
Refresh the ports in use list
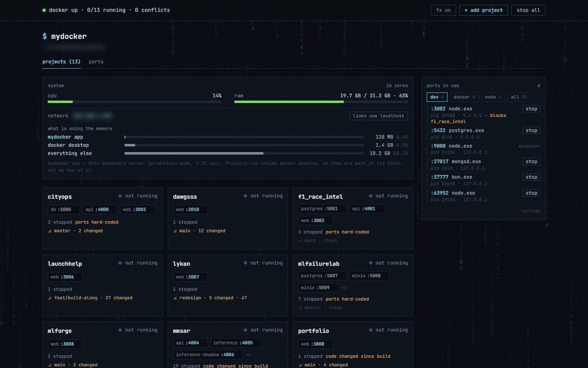(530, 211)
